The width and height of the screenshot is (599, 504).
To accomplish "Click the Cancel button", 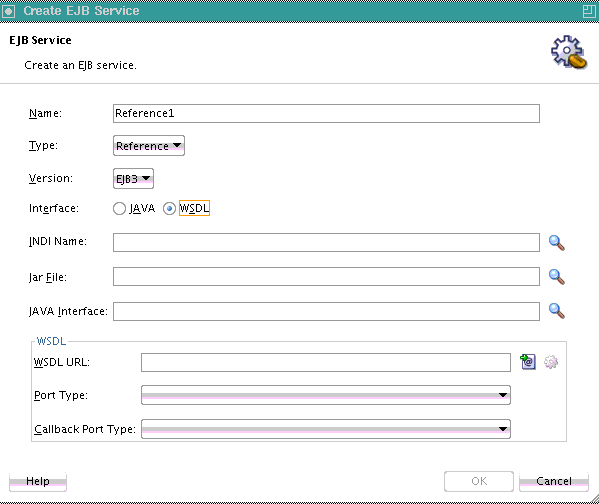I will pos(554,481).
